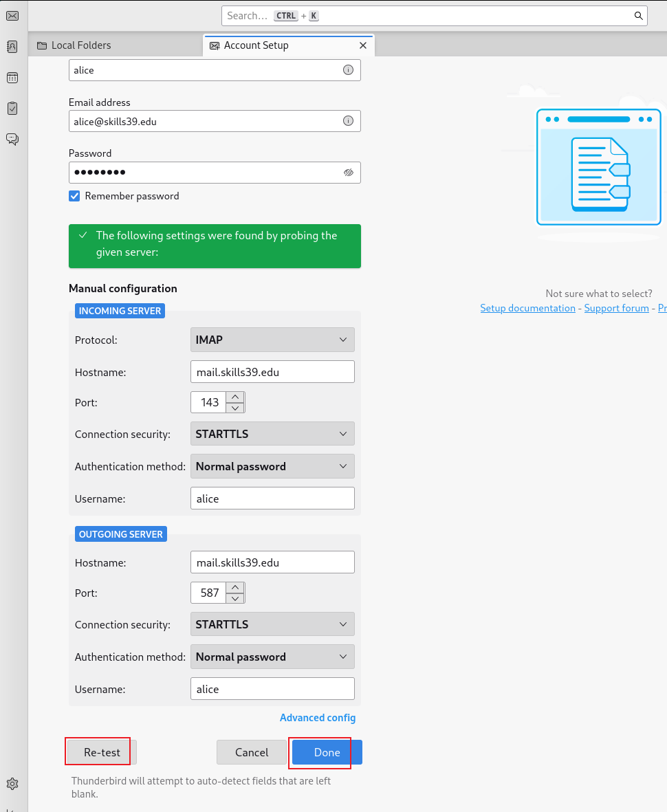Click the Re-test button
The width and height of the screenshot is (667, 812).
coord(102,752)
